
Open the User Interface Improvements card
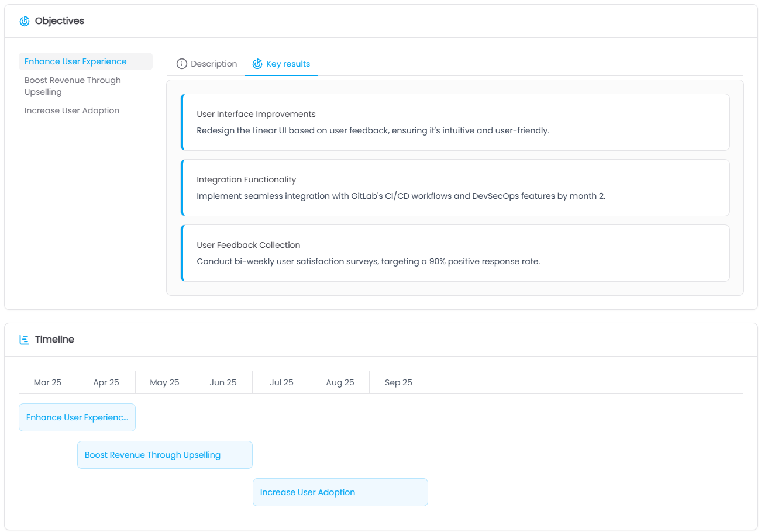tap(455, 122)
